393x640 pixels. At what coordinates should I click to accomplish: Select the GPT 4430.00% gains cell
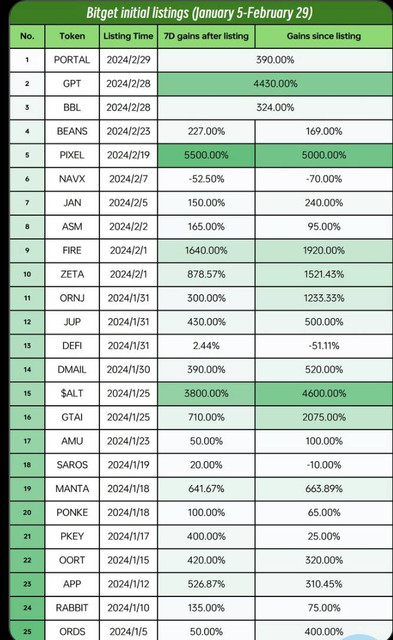[275, 84]
